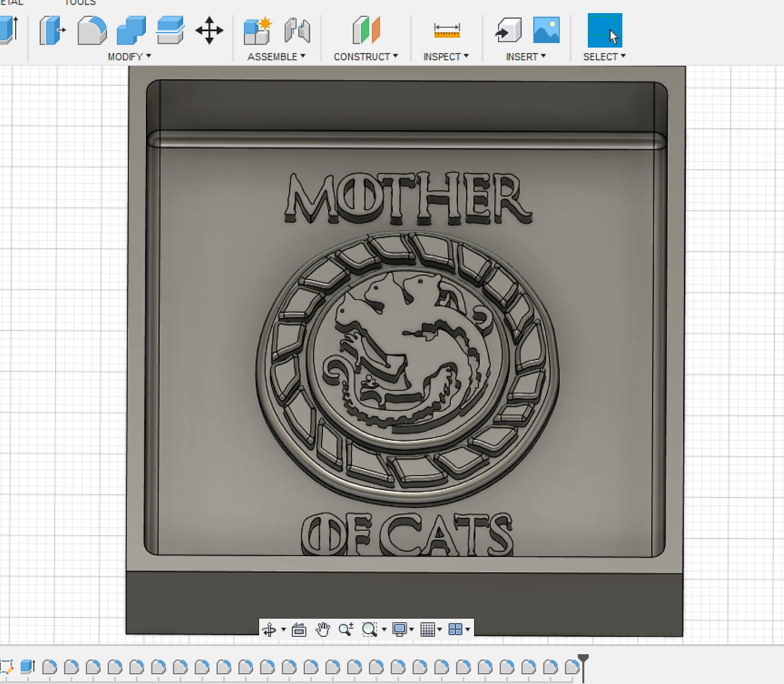The height and width of the screenshot is (684, 784).
Task: Click the Grid and Snaps icon
Action: 428,630
